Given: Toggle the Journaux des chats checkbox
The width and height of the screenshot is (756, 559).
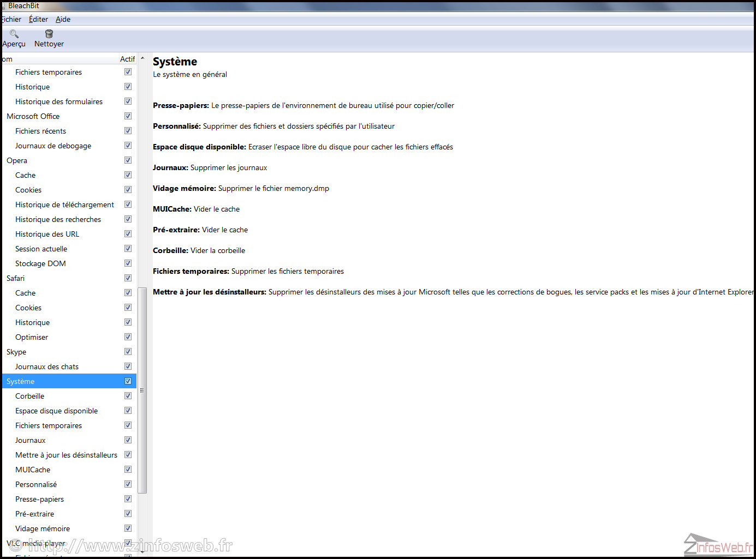Looking at the screenshot, I should pos(128,366).
